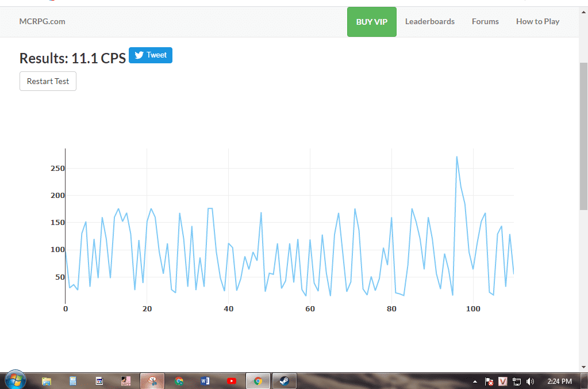Open Steam from the taskbar
Image resolution: width=588 pixels, height=389 pixels.
(285, 381)
